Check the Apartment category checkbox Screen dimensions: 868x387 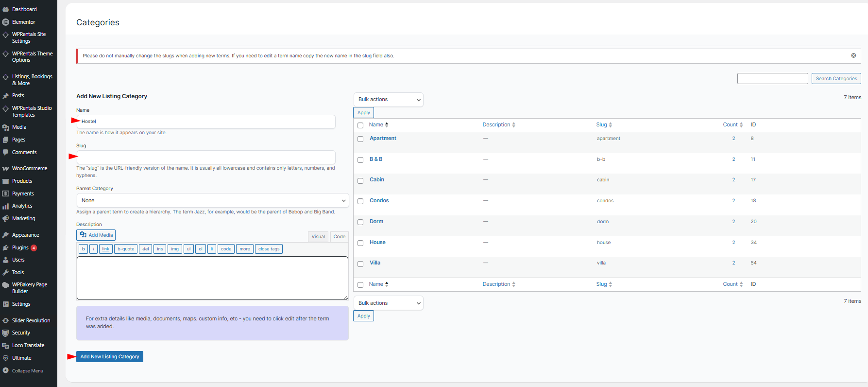(x=360, y=139)
